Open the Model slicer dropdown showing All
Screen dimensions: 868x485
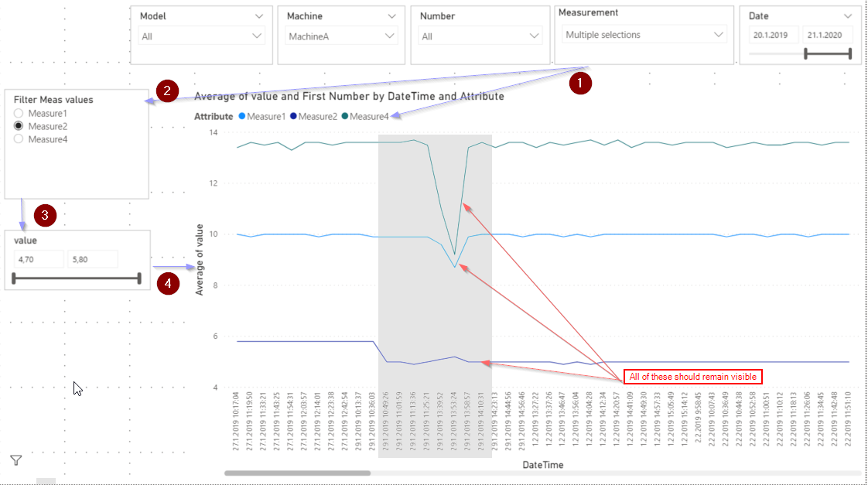pyautogui.click(x=201, y=36)
